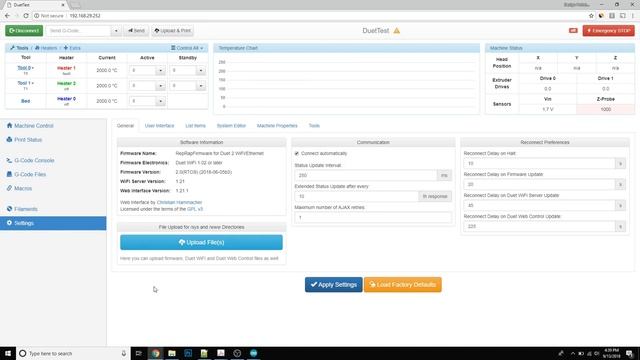
Task: Click the browser address bar URL
Action: click(85, 16)
